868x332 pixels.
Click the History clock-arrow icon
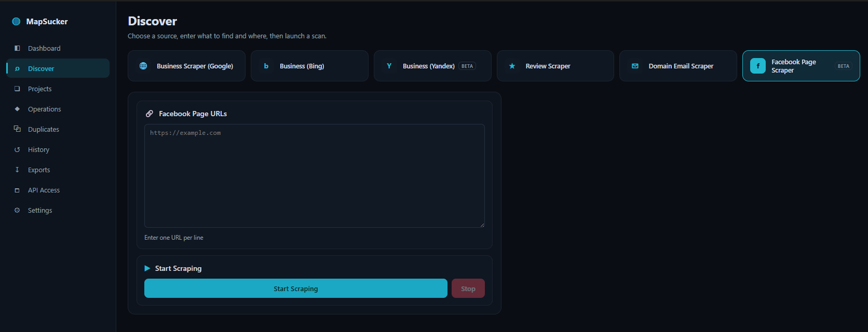[x=17, y=150]
